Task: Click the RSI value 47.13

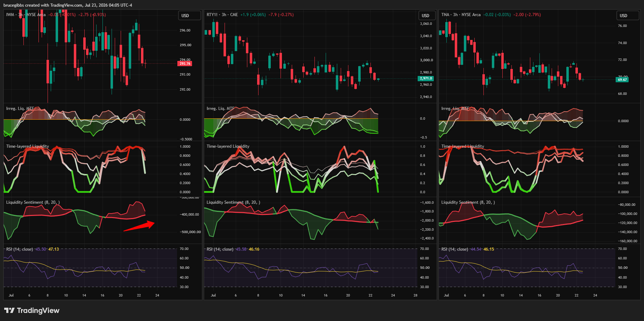Action: click(x=54, y=249)
